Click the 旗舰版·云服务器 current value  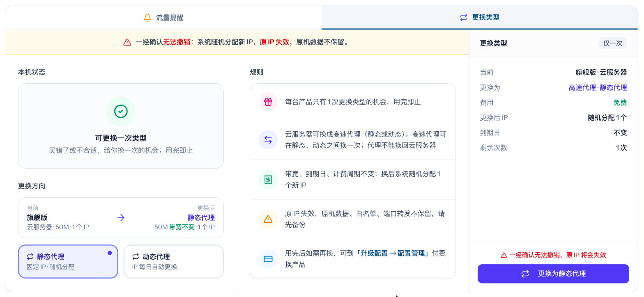[x=601, y=72]
